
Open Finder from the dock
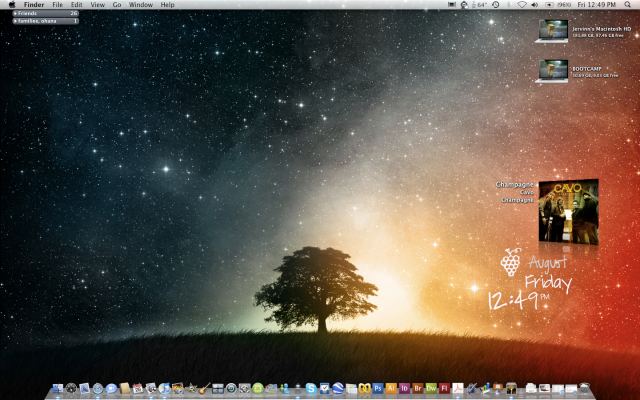click(59, 388)
